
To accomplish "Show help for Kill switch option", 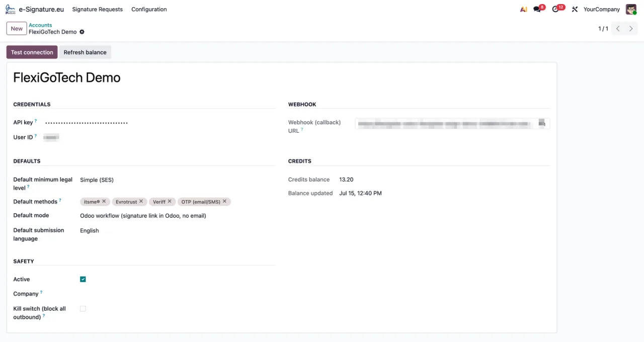I will [44, 316].
